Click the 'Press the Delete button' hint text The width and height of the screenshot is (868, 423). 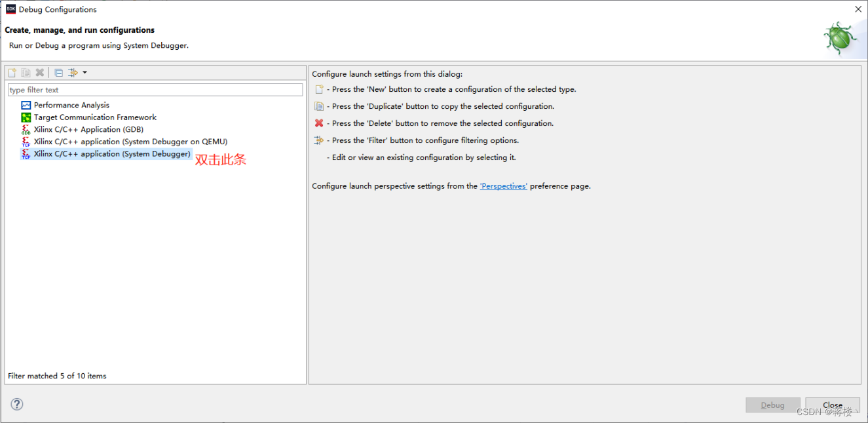(440, 123)
